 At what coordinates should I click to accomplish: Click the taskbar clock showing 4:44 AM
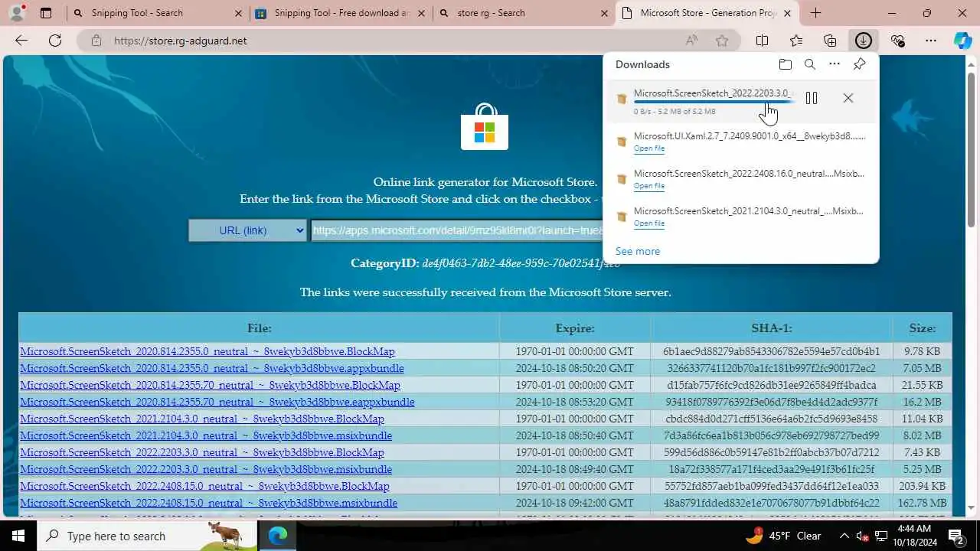click(914, 536)
